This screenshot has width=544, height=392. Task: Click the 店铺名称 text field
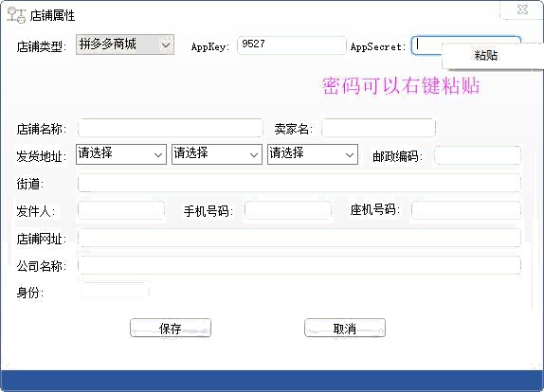click(171, 128)
